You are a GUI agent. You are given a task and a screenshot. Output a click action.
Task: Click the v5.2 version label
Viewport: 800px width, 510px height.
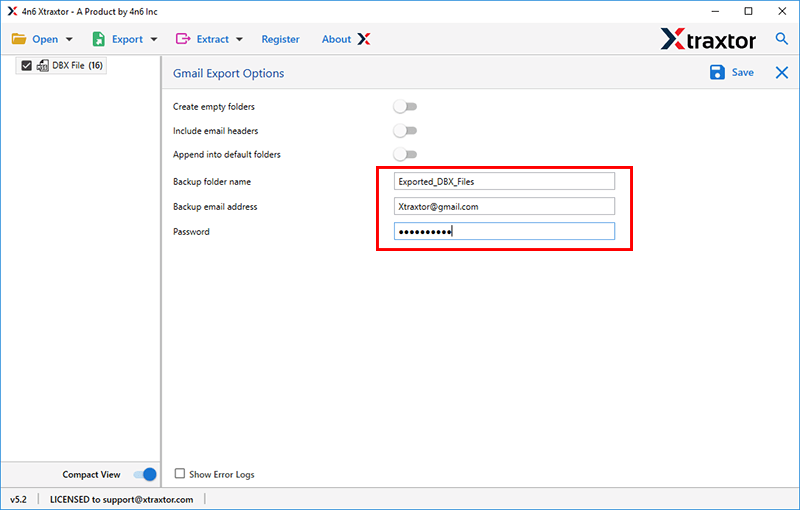pyautogui.click(x=18, y=499)
